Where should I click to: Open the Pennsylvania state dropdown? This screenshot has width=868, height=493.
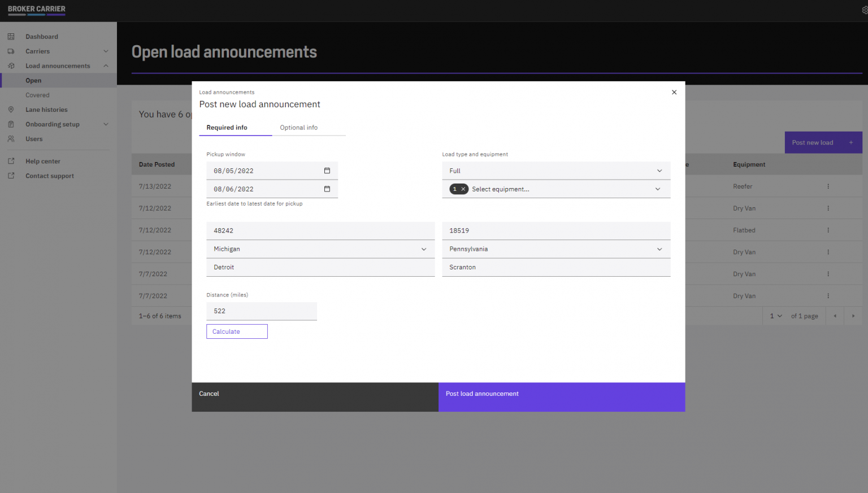click(556, 249)
